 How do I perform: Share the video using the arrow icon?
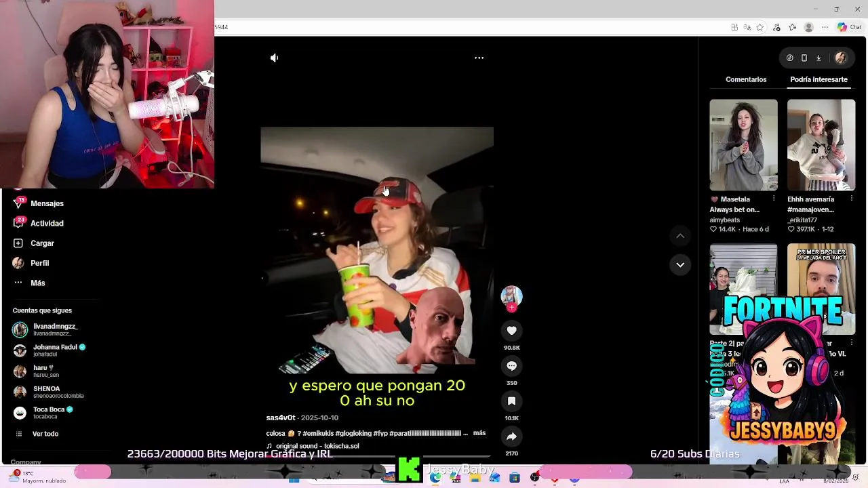coord(511,436)
